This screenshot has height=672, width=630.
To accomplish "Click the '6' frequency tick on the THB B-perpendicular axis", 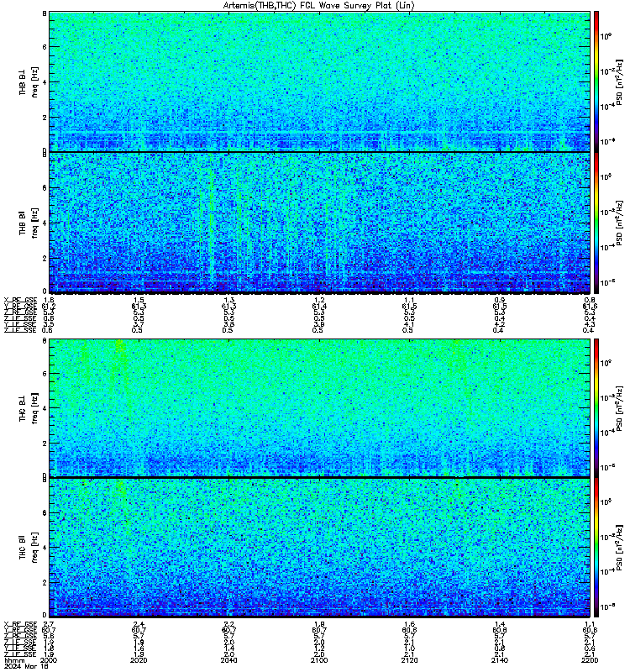I will [x=45, y=47].
